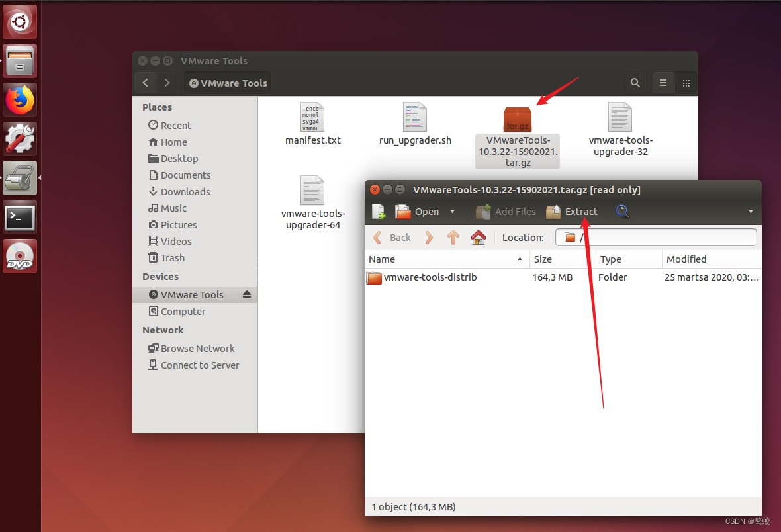Viewport: 781px width, 532px height.
Task: Click Open button in Archive Manager toolbar
Action: pos(418,212)
